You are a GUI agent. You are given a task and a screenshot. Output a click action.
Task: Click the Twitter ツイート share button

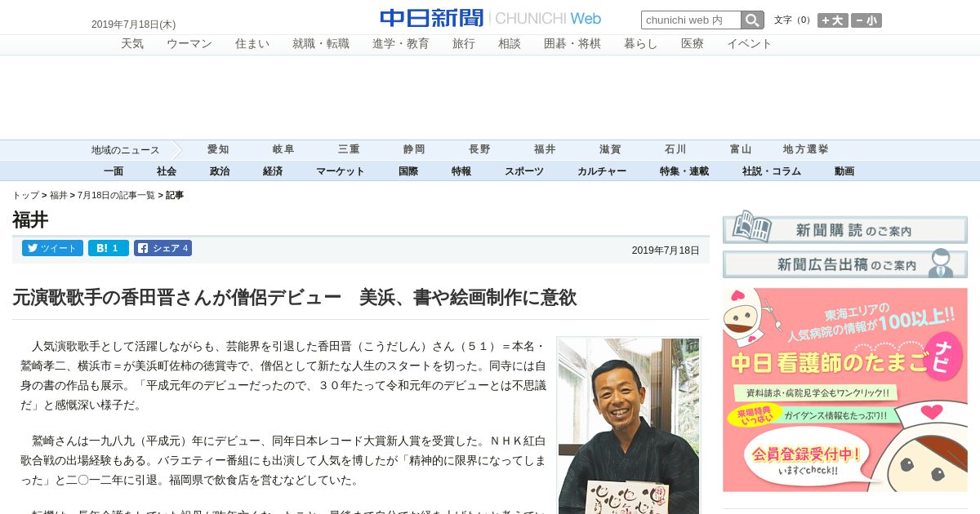point(52,248)
